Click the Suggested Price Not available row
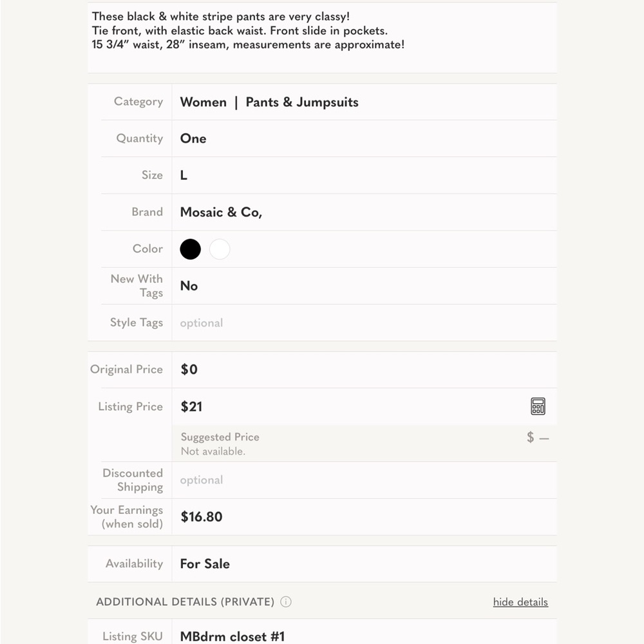644x644 pixels. pyautogui.click(x=365, y=443)
